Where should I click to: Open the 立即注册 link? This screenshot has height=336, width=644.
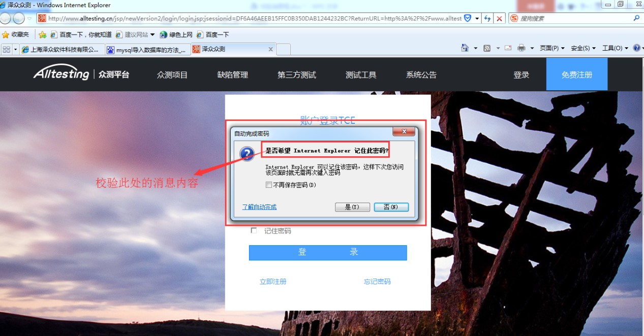(x=273, y=282)
